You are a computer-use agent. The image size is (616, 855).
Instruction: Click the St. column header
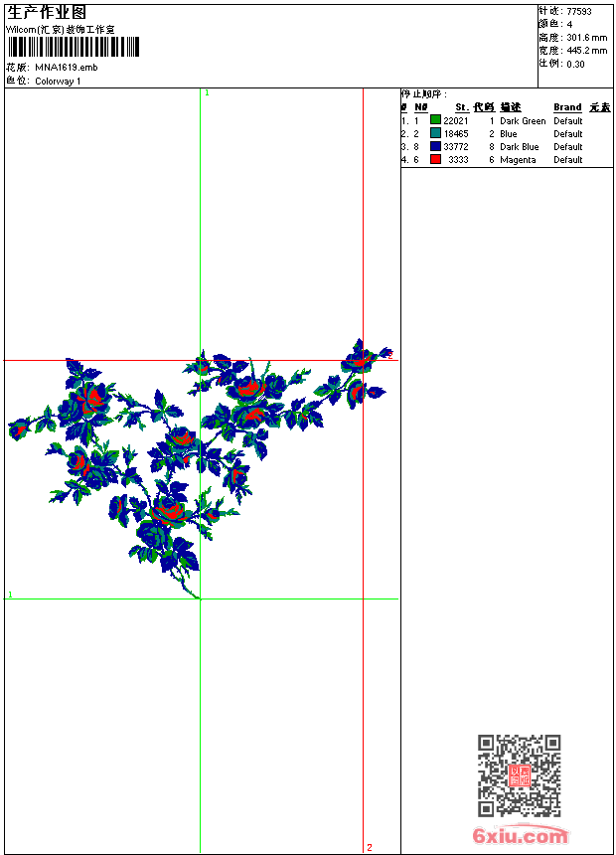(462, 107)
